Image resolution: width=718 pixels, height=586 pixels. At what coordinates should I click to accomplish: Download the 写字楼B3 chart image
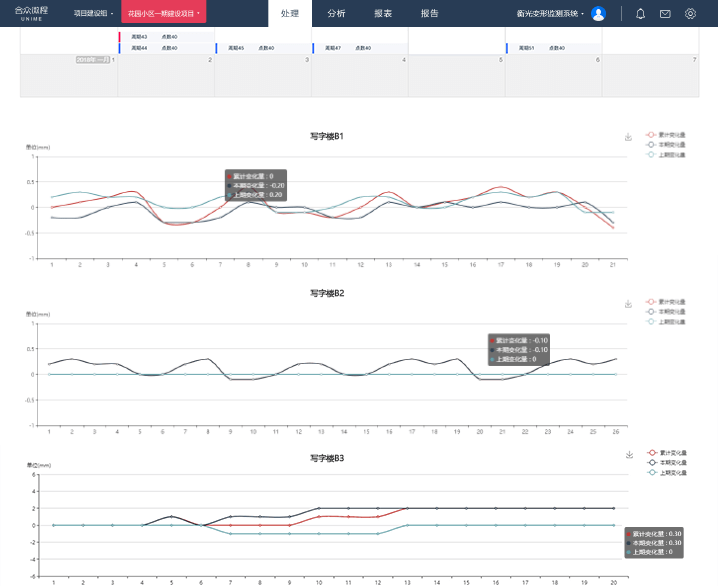(628, 455)
